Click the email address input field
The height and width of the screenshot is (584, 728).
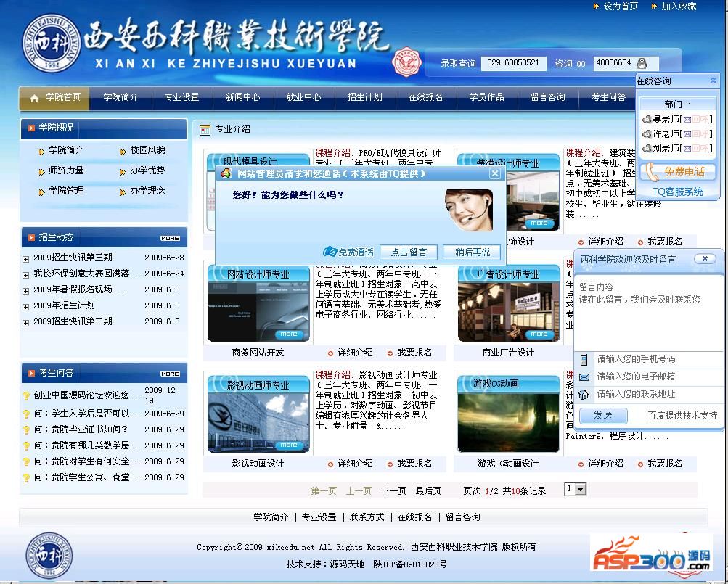(658, 377)
